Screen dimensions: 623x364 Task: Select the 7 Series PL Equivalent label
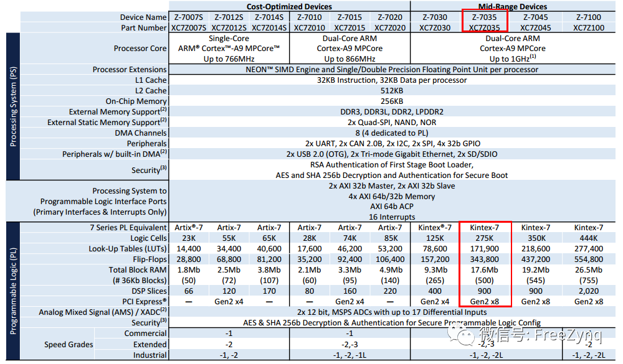[128, 228]
